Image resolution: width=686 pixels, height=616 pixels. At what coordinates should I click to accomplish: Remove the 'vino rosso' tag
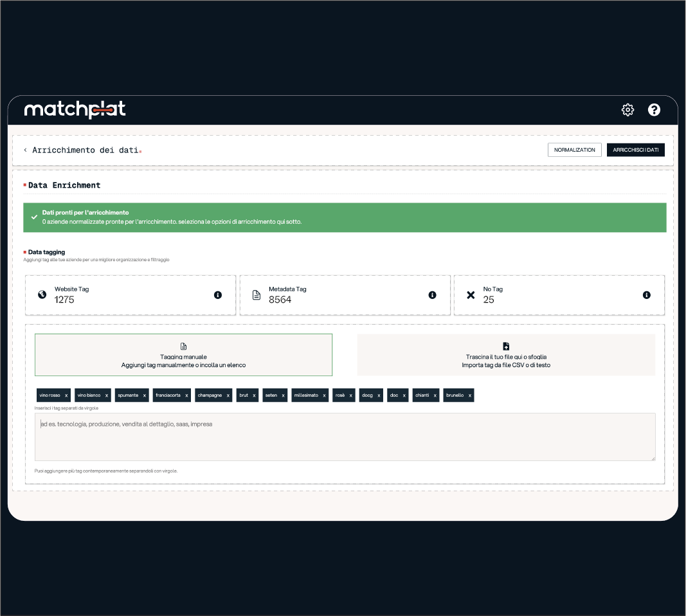[x=66, y=395]
